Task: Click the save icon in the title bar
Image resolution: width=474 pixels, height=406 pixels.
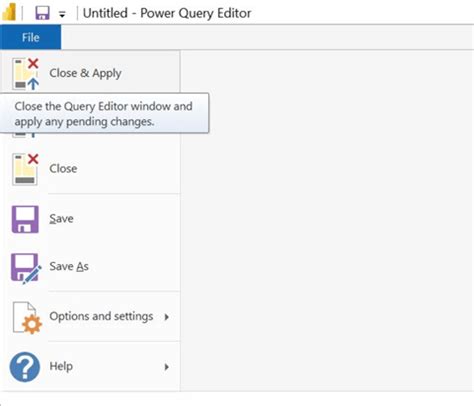Action: 42,13
